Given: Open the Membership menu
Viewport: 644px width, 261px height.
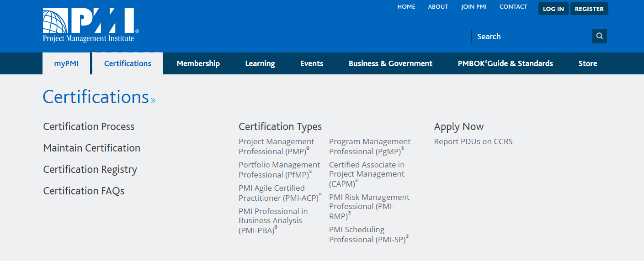Looking at the screenshot, I should [x=198, y=63].
